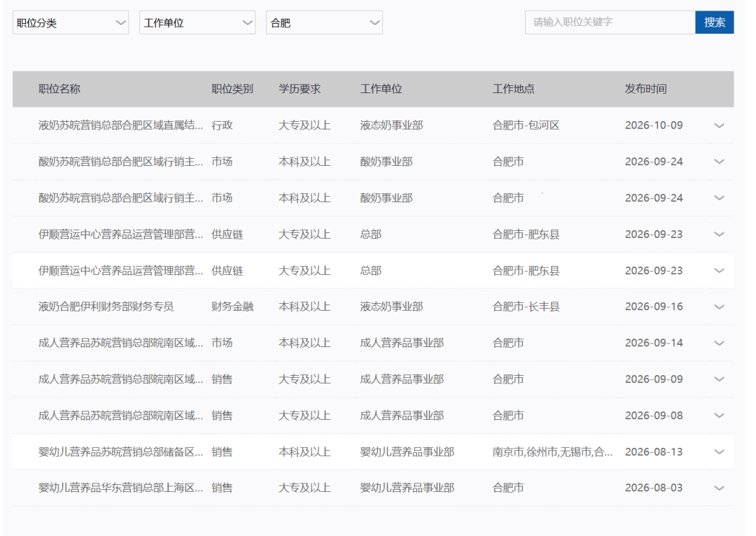Click the date 2026-10-09
Image resolution: width=756 pixels, height=536 pixels.
point(654,125)
